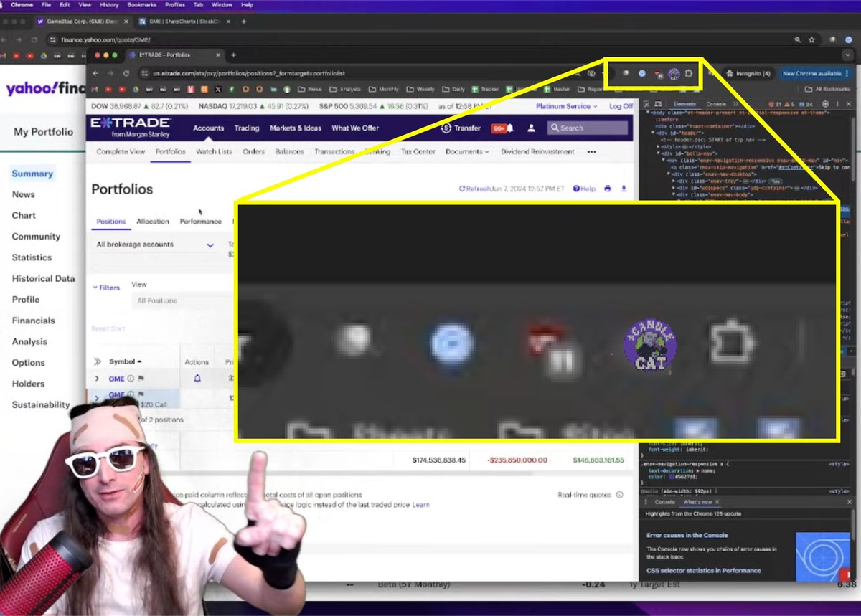Open the DevTools three-dot customize menu
The height and width of the screenshot is (616, 861).
point(836,104)
